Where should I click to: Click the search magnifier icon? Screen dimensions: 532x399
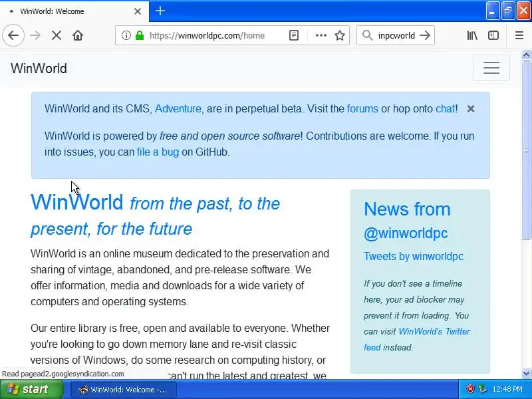(367, 35)
